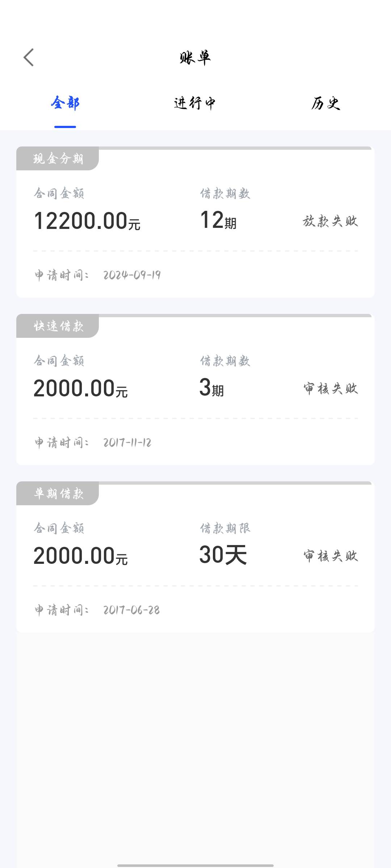The image size is (391, 868).
Task: Tap the 12期 loan term value
Action: [218, 220]
